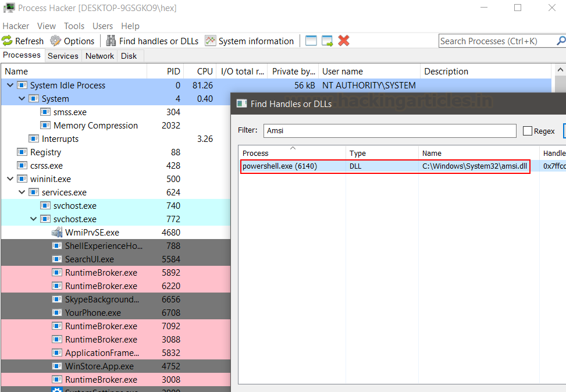Switch to the Network tab
The height and width of the screenshot is (392, 566).
(x=99, y=56)
